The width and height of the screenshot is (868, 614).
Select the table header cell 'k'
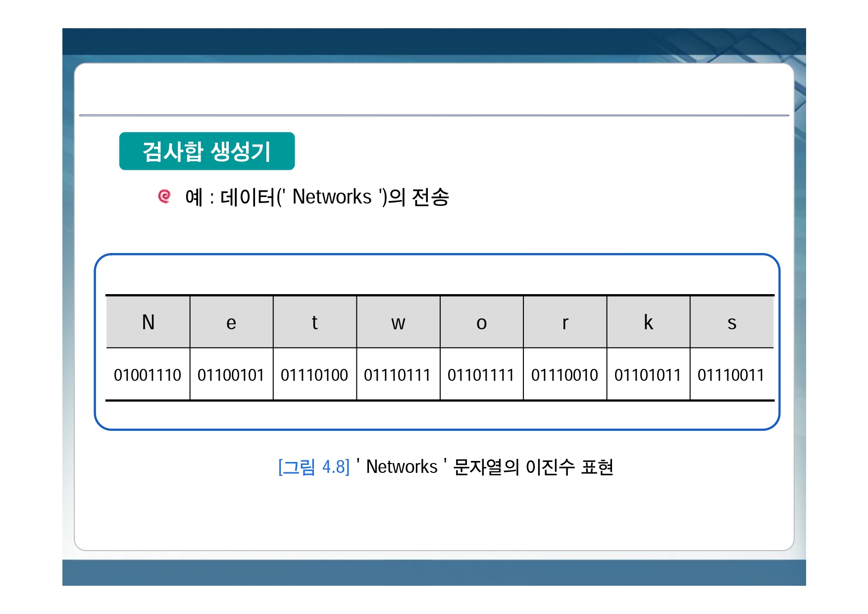(x=649, y=322)
